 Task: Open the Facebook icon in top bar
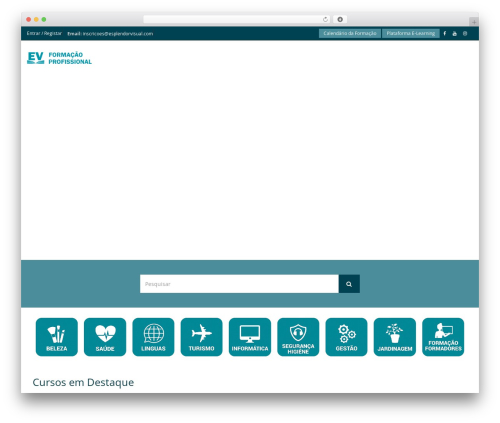445,33
